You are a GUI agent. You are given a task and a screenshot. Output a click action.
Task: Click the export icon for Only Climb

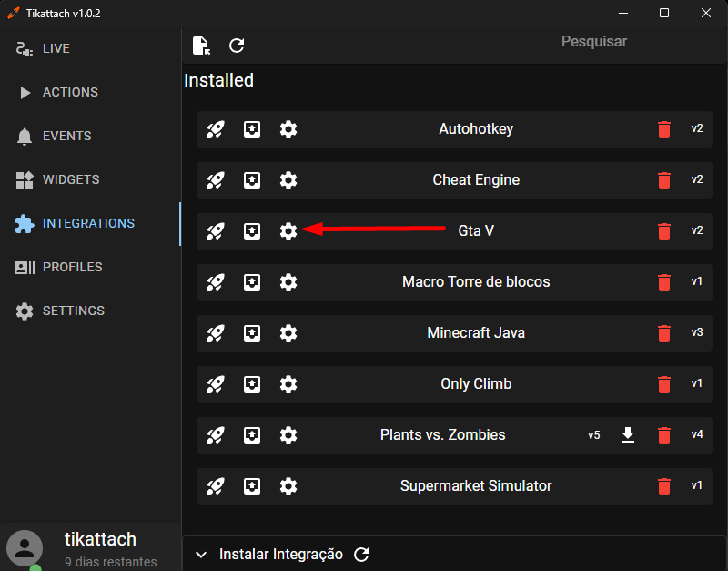point(252,384)
